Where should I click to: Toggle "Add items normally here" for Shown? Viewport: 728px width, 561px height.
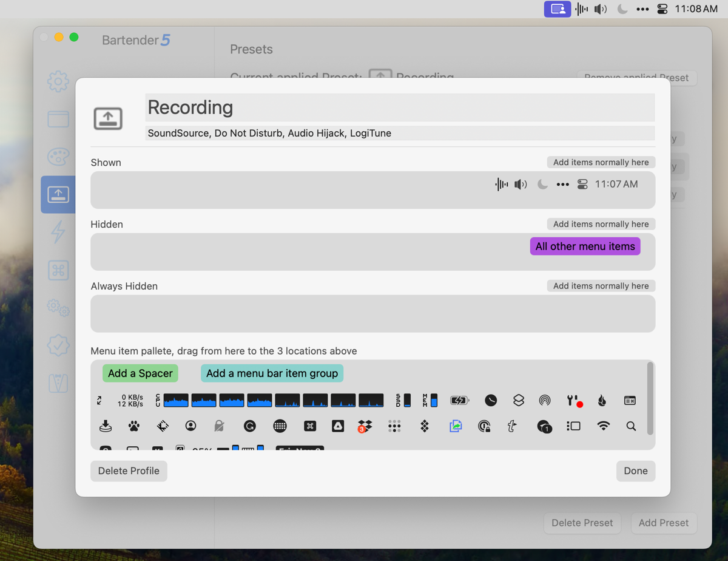601,162
